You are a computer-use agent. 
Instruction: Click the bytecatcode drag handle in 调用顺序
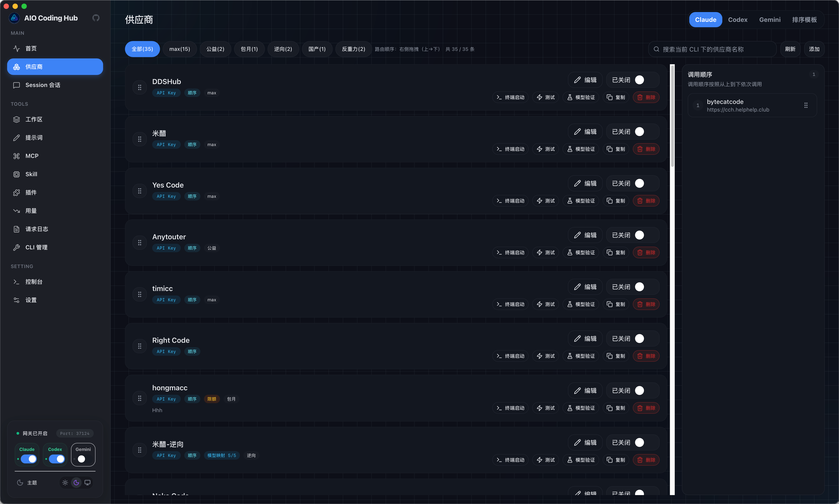pyautogui.click(x=806, y=105)
